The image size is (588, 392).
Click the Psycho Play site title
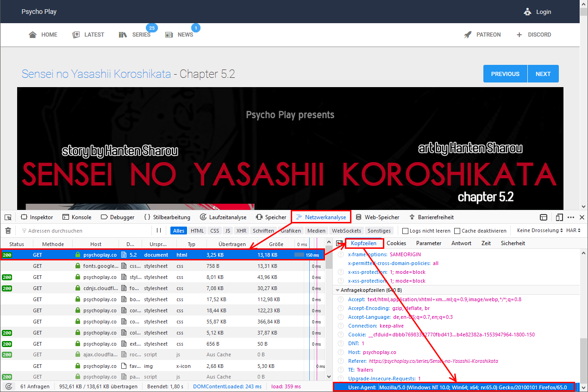coord(39,12)
